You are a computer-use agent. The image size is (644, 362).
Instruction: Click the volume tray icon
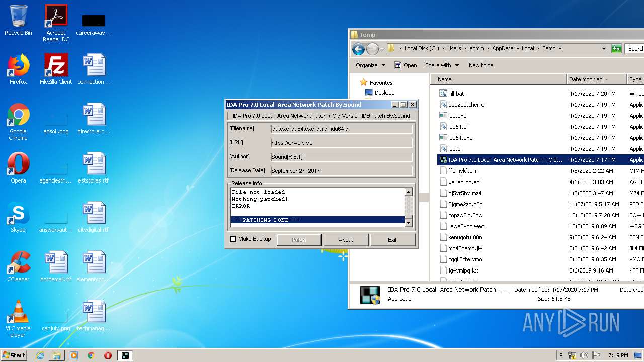point(584,355)
